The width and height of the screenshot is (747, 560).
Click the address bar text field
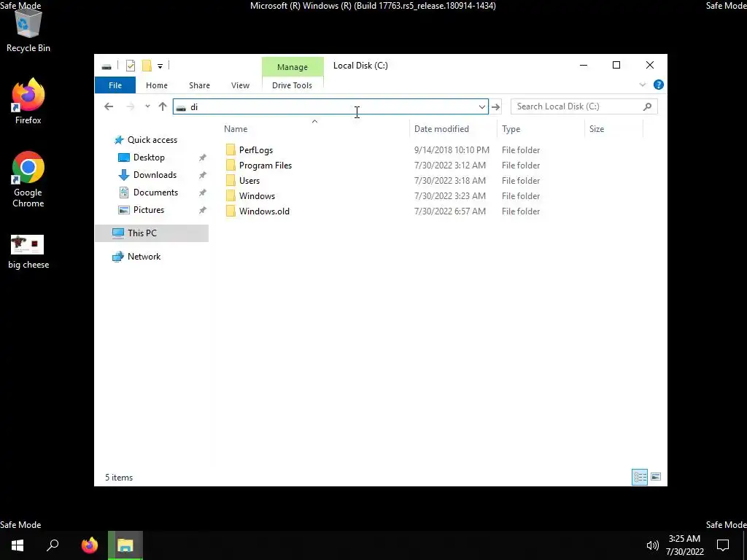(330, 106)
